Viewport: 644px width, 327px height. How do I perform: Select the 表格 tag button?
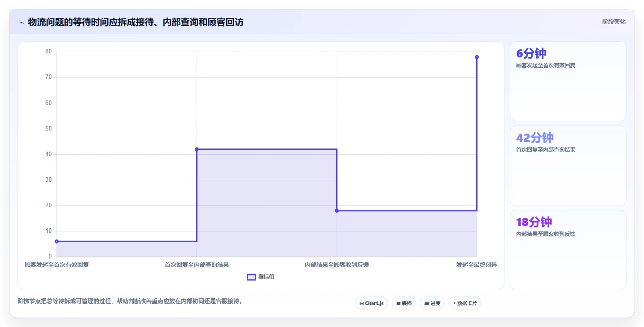tap(404, 303)
